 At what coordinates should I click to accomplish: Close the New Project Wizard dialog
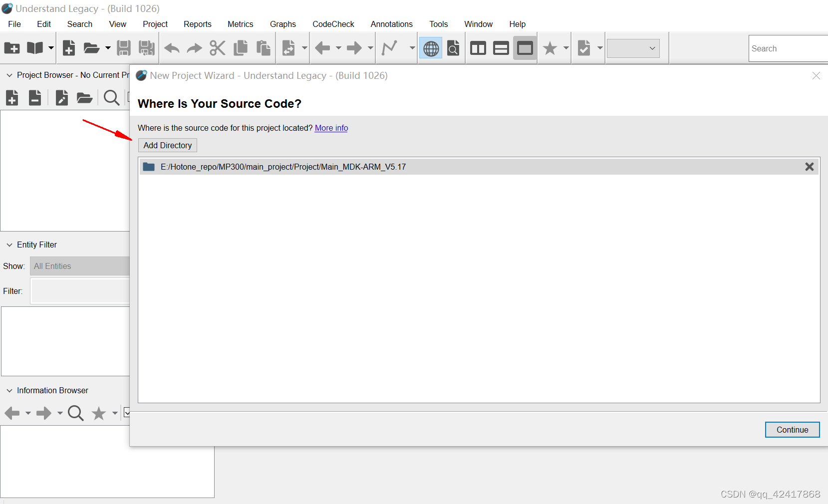click(816, 75)
